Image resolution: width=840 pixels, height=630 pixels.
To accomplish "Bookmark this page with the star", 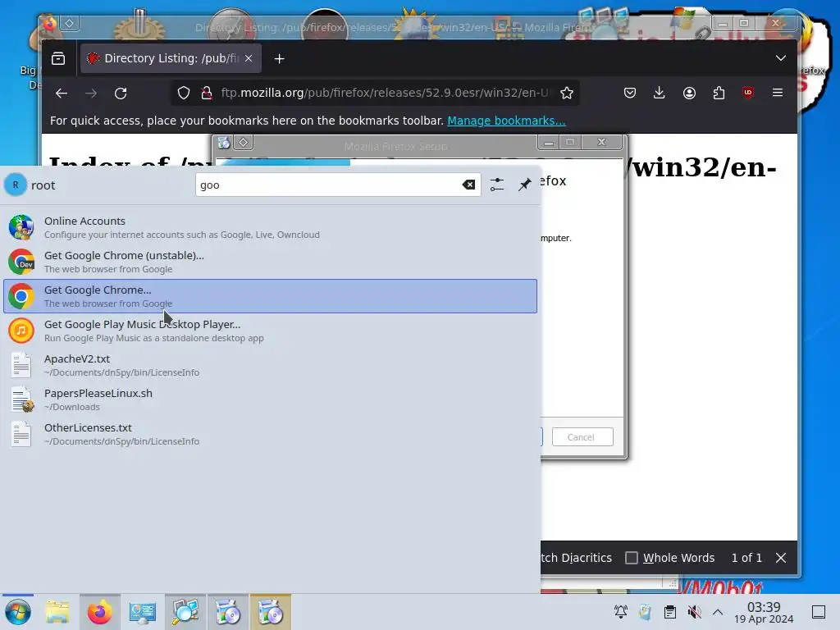I will point(566,94).
